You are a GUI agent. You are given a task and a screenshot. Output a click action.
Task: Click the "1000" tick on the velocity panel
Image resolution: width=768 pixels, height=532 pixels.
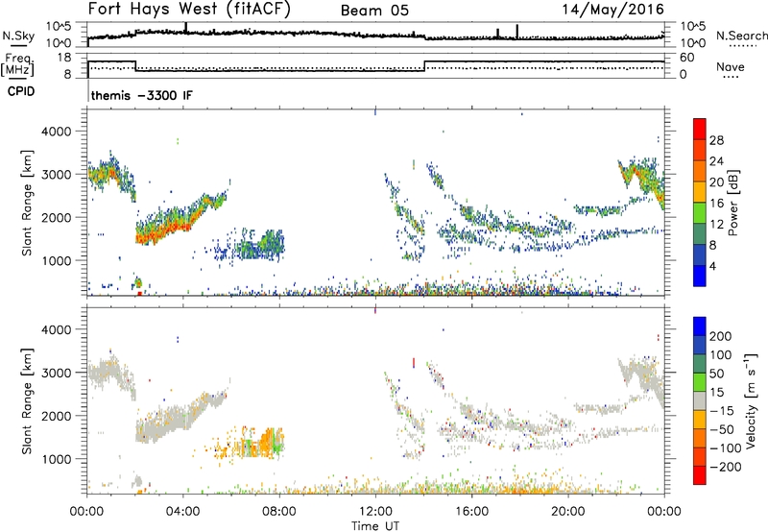(56, 459)
